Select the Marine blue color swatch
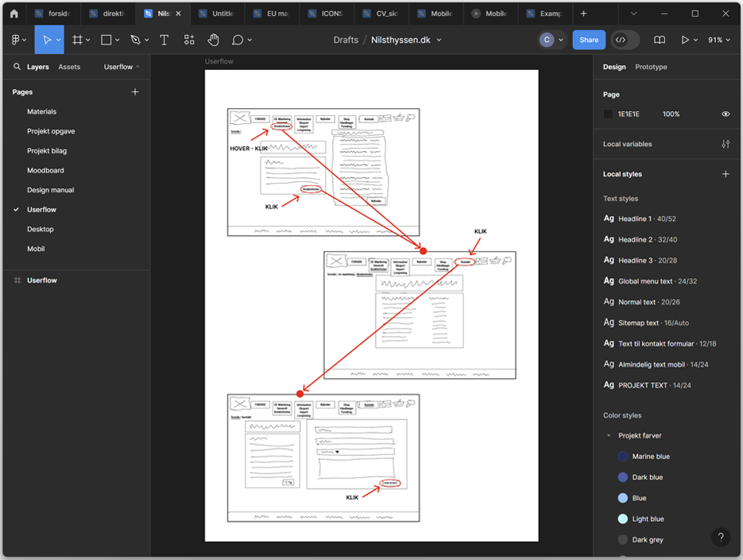The width and height of the screenshot is (743, 560). 623,457
